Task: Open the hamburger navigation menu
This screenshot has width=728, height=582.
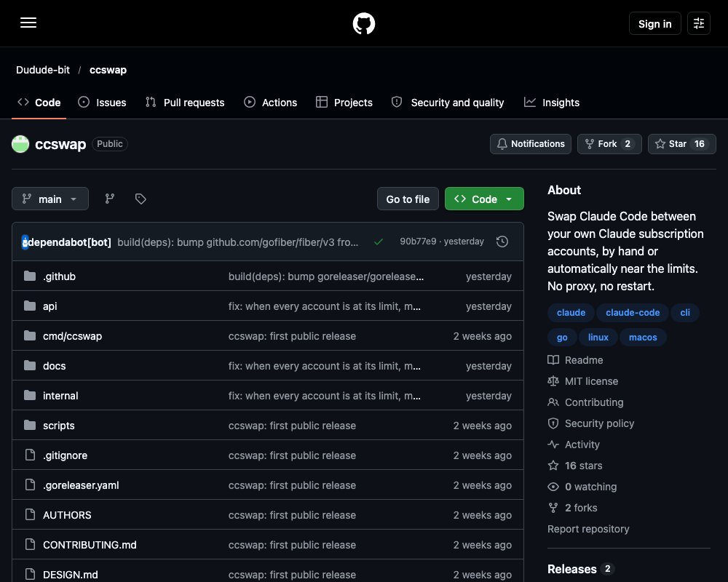Action: (x=28, y=23)
